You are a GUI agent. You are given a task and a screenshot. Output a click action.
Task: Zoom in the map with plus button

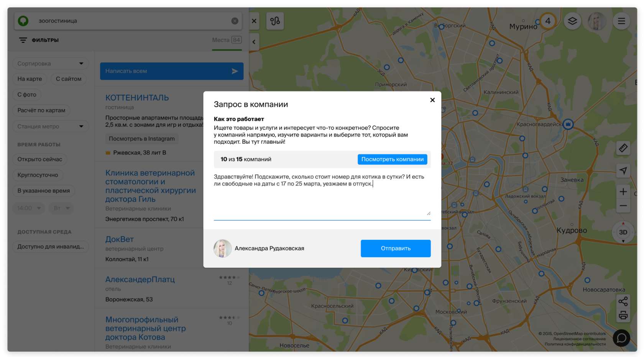pyautogui.click(x=623, y=192)
